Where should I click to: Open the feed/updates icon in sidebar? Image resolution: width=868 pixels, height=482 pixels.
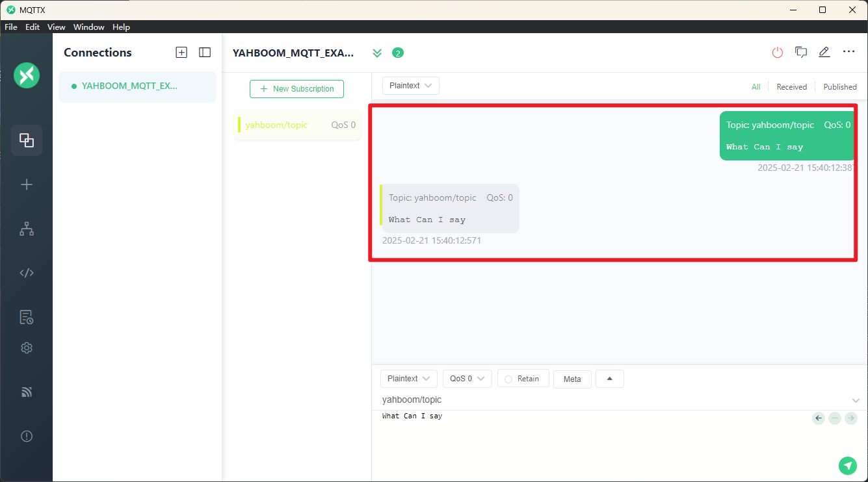tap(27, 392)
